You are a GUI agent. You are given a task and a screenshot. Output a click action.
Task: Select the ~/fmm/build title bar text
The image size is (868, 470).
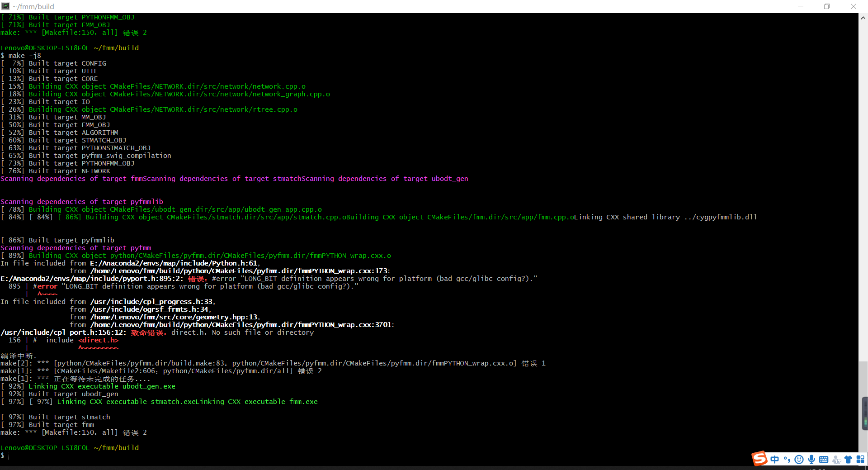point(33,6)
